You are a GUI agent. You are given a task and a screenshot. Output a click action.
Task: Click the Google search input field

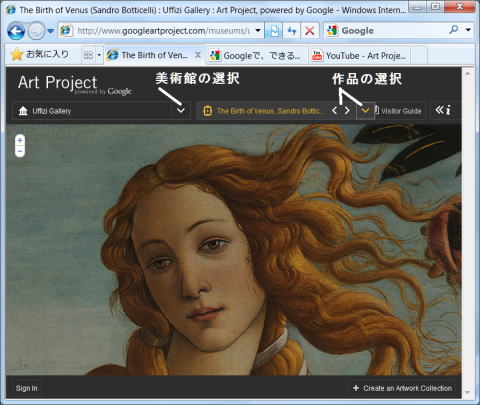click(393, 31)
